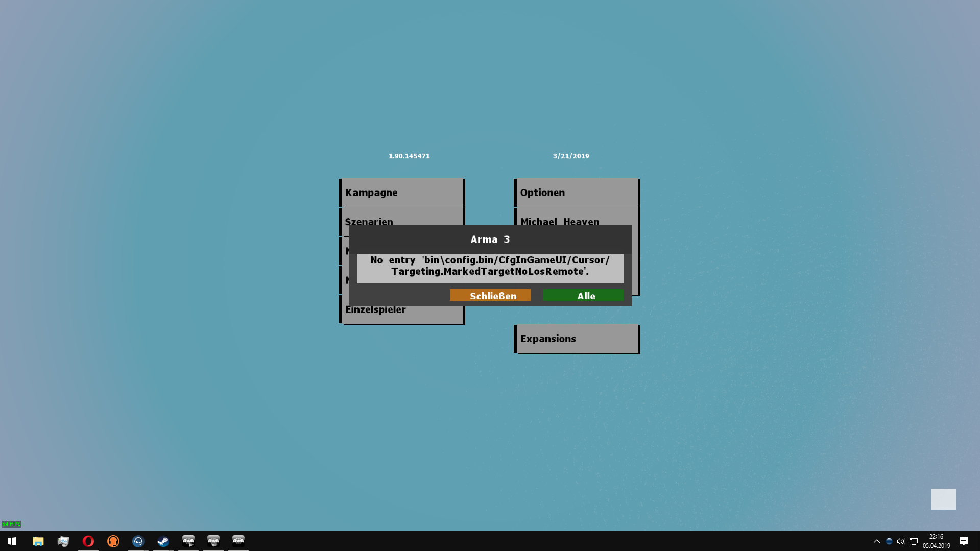The width and height of the screenshot is (980, 551).
Task: Select the Expansions menu entry
Action: 577,339
